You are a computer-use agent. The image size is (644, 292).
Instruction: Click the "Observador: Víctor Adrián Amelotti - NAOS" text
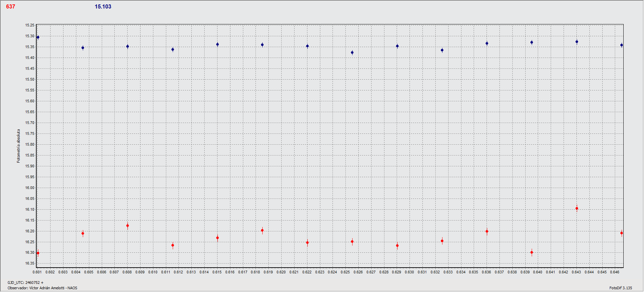(42, 288)
